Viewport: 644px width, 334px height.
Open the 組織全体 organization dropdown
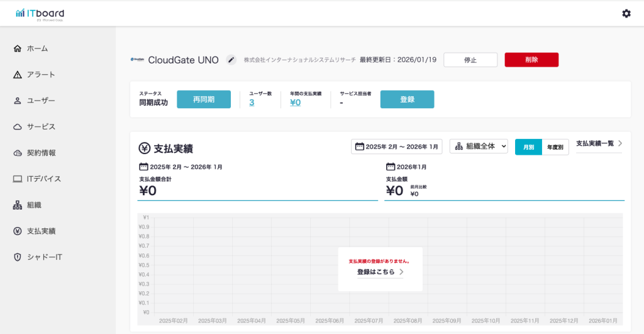[479, 147]
